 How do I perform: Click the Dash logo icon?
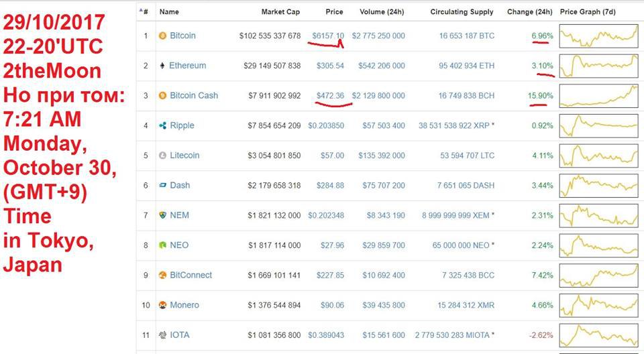pyautogui.click(x=162, y=186)
